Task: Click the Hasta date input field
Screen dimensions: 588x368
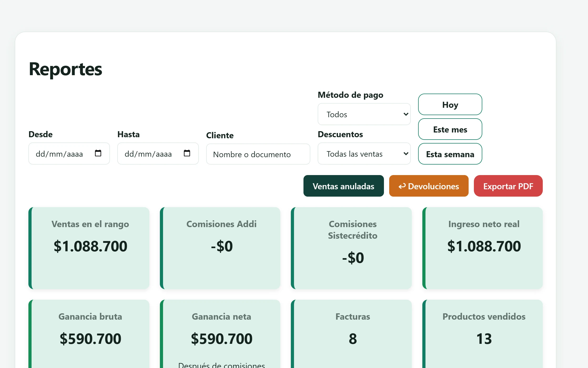Action: click(158, 154)
